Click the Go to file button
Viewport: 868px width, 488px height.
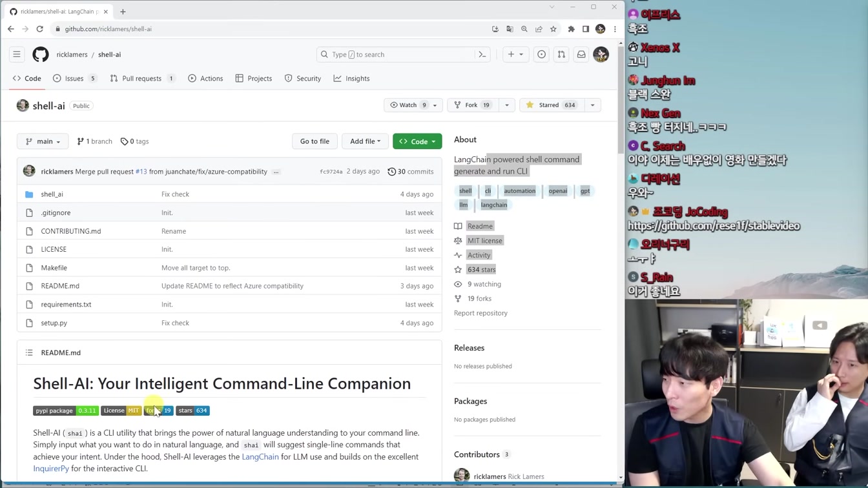[315, 141]
